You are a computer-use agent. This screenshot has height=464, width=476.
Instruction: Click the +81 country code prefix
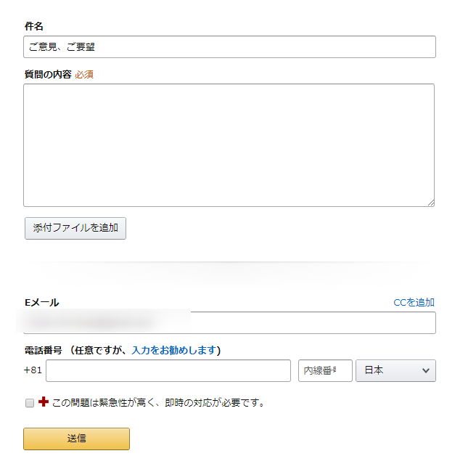(x=33, y=370)
